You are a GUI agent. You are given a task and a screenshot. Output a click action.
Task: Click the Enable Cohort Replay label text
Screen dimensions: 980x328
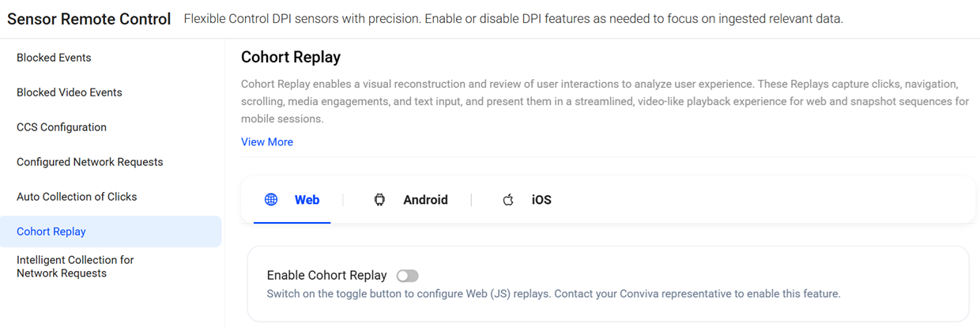click(326, 276)
